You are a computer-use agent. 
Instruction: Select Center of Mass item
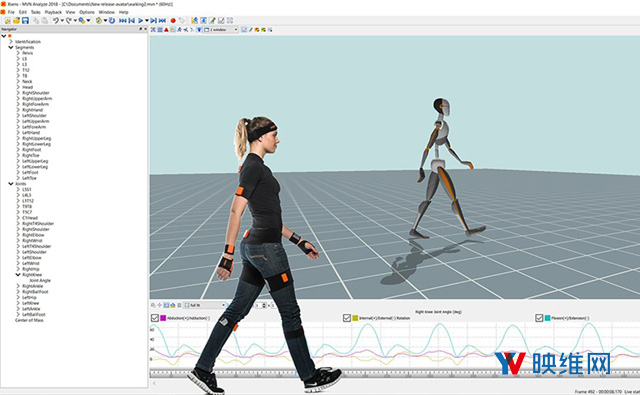pos(29,320)
